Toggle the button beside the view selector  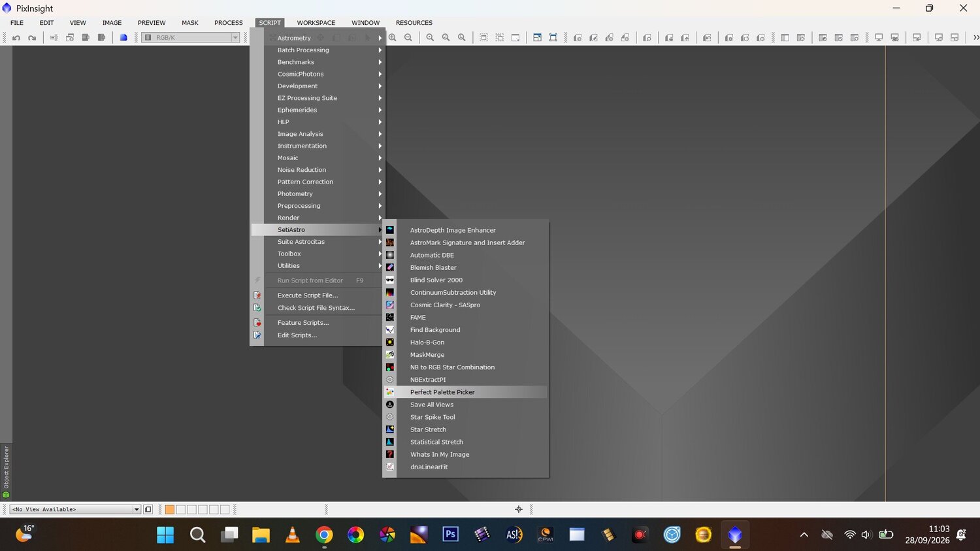[x=148, y=510]
